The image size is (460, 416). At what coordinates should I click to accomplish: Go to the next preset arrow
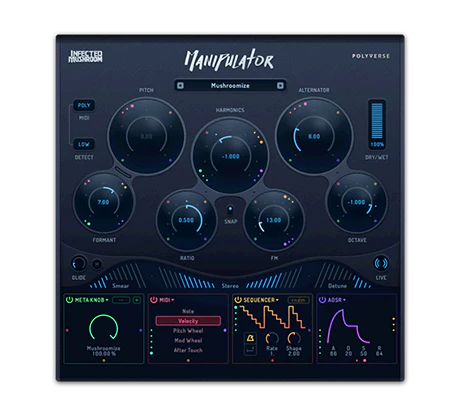pyautogui.click(x=280, y=86)
